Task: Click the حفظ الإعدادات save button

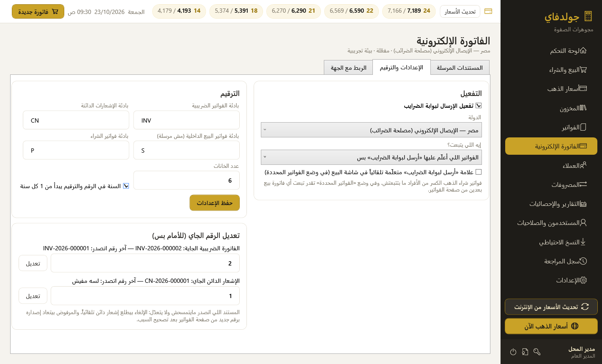Action: coord(215,203)
